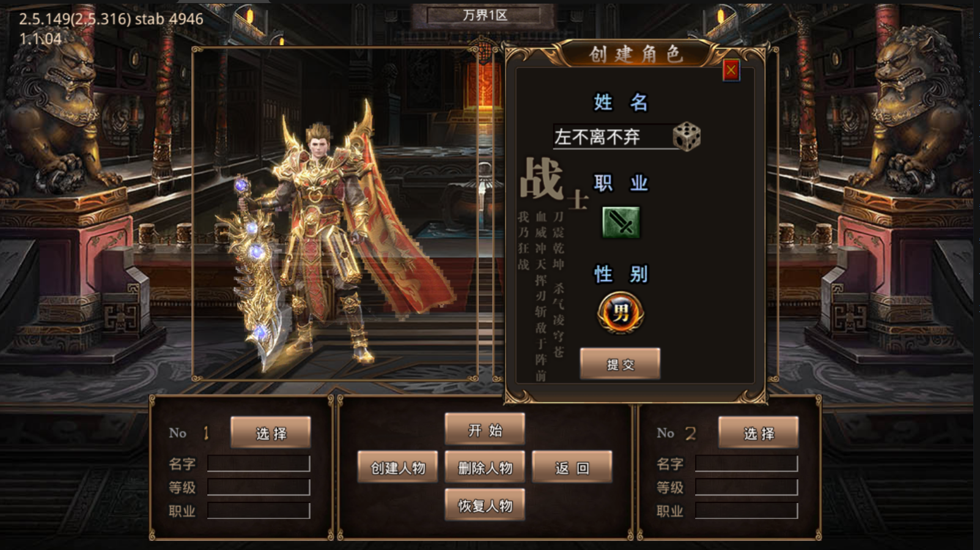This screenshot has width=980, height=550.
Task: Start the game with 开始 button
Action: (485, 430)
